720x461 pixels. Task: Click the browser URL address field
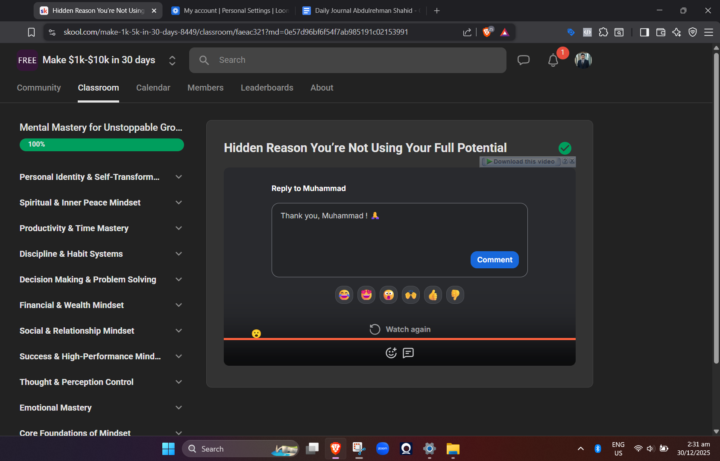coord(236,32)
